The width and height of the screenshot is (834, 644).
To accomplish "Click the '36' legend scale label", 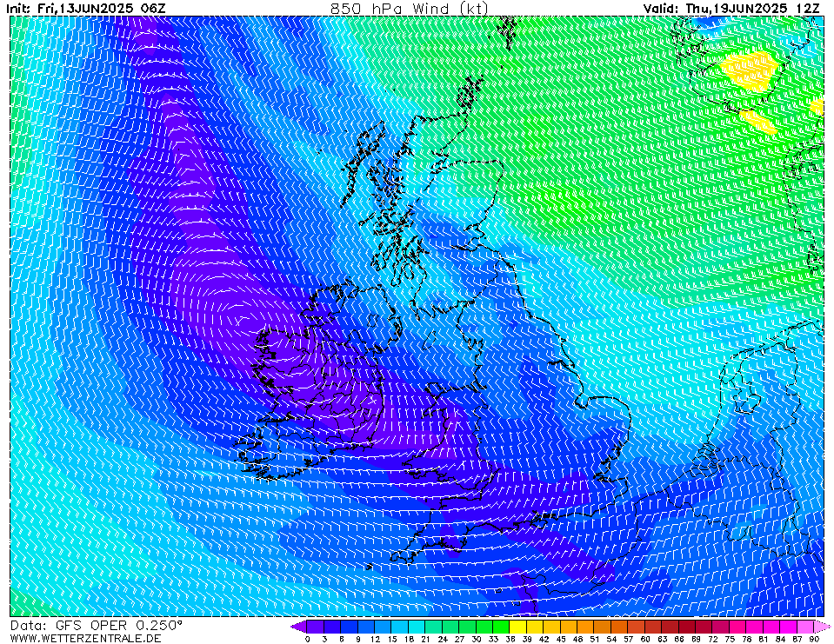I will click(x=510, y=639).
